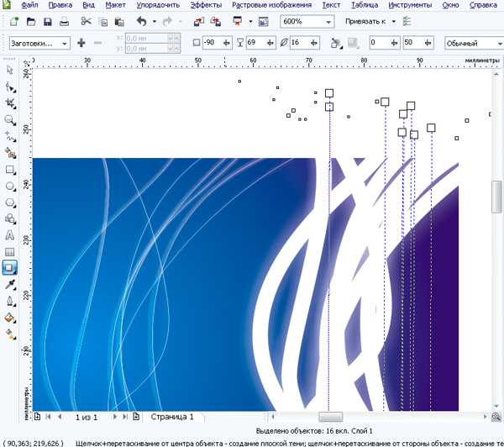Click the navigator icon at canvas corner

click(496, 417)
